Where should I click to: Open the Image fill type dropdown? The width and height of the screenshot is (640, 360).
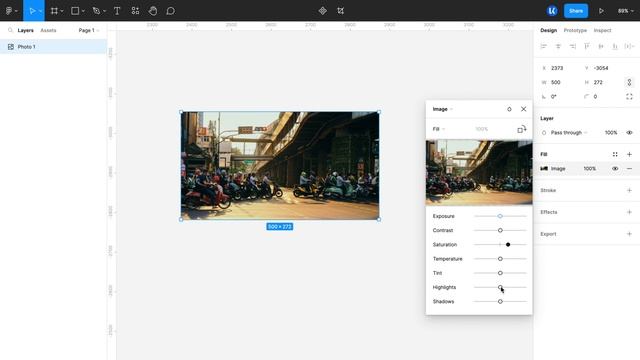[x=442, y=109]
